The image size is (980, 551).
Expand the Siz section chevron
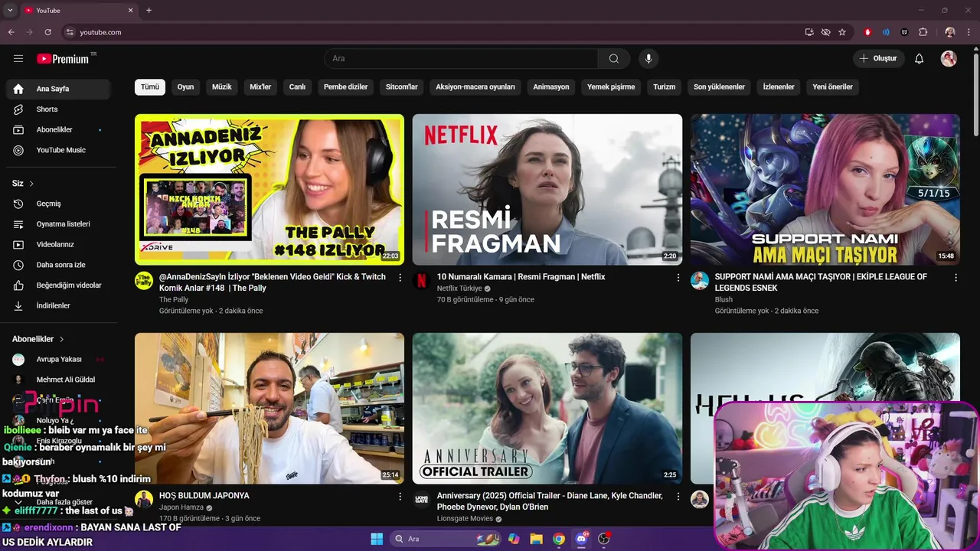[31, 184]
